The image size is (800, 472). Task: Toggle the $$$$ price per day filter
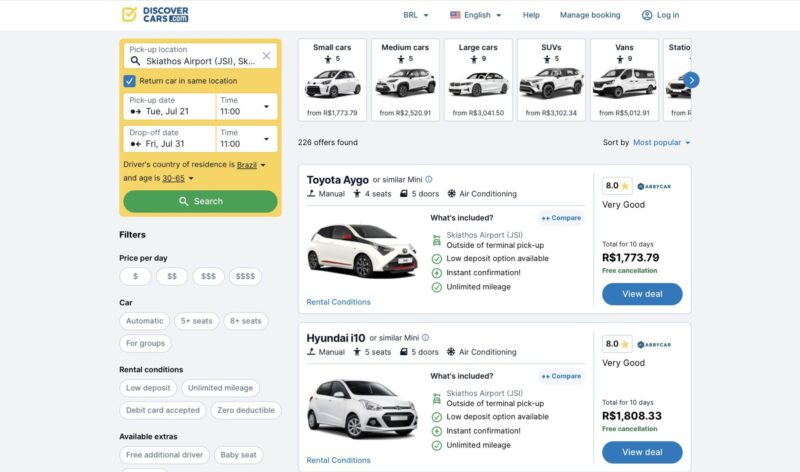pos(245,276)
